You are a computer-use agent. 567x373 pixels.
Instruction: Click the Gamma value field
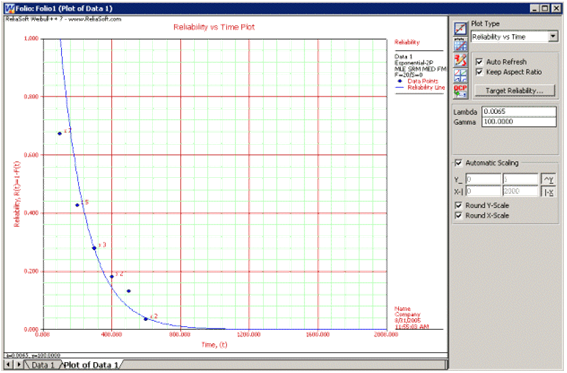tap(519, 122)
